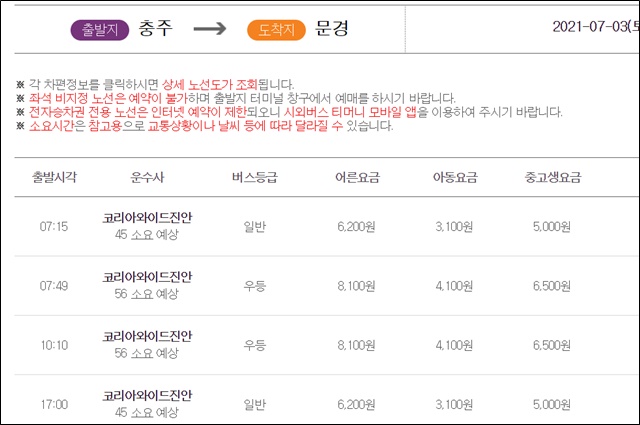
Task: Click adult fare 8,100원 in 07:49 row
Action: point(356,285)
